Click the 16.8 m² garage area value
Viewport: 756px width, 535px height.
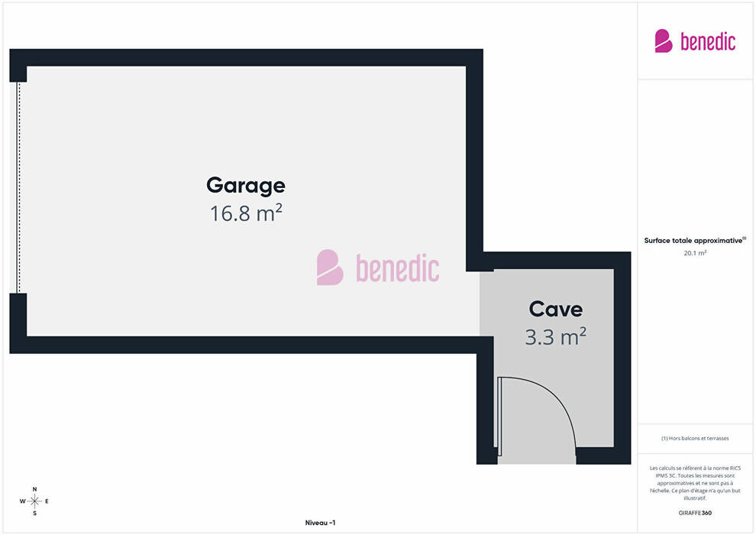(245, 213)
